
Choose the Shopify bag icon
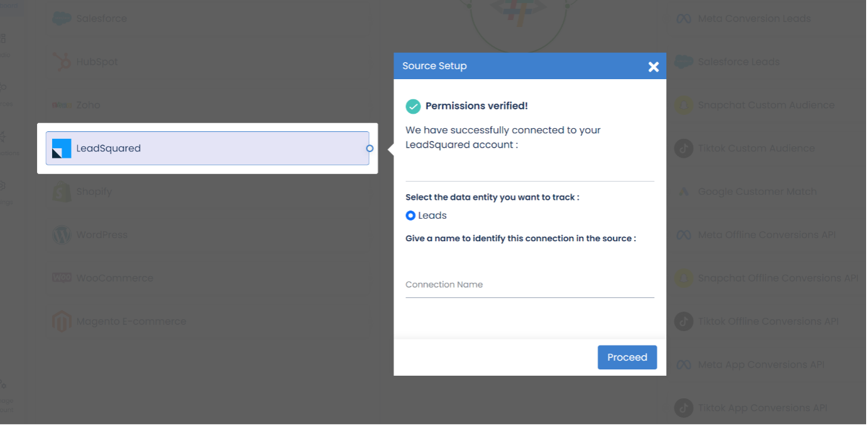point(62,192)
